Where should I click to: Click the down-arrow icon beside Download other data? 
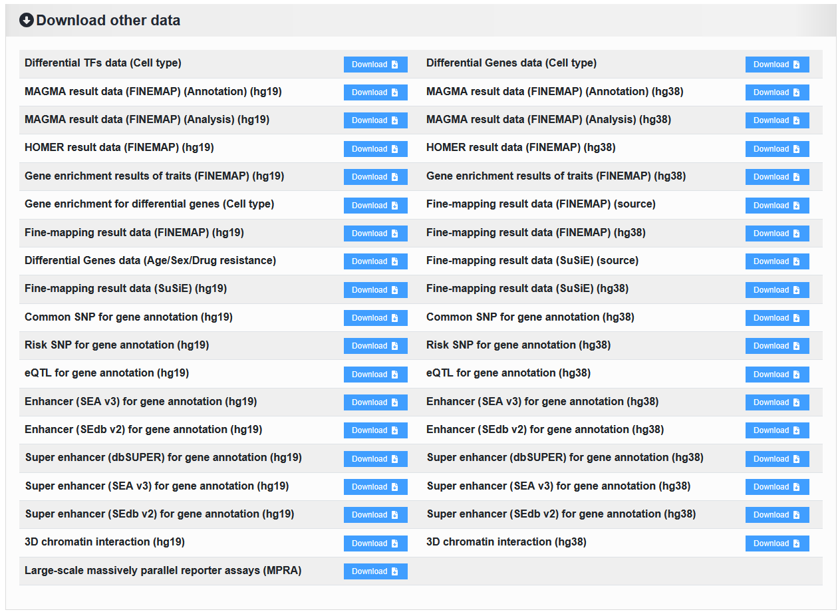point(27,21)
